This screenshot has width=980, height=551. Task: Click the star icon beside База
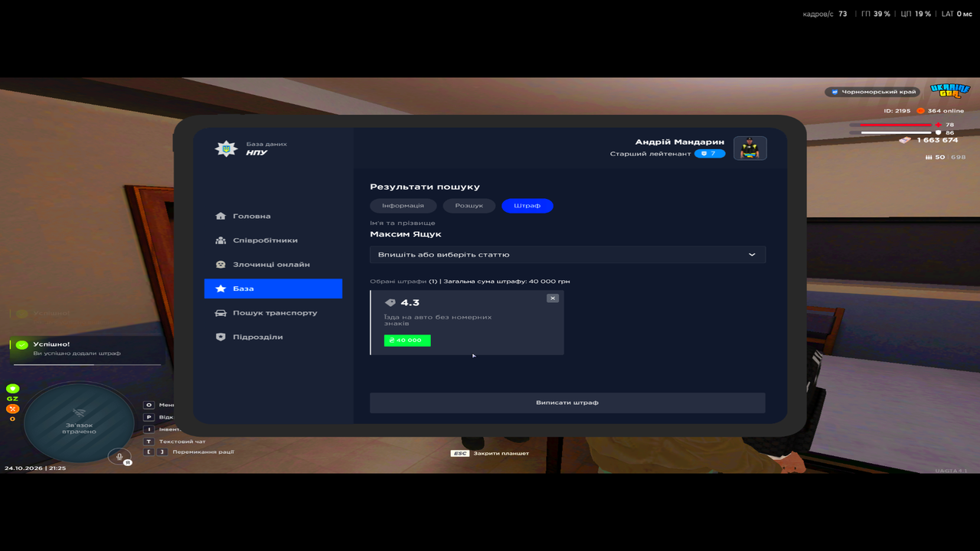[220, 289]
